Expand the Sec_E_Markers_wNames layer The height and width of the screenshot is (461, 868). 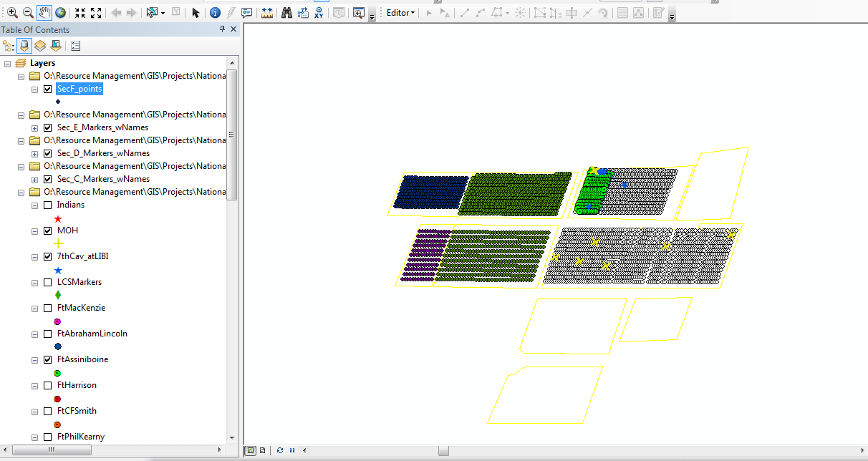coord(34,127)
